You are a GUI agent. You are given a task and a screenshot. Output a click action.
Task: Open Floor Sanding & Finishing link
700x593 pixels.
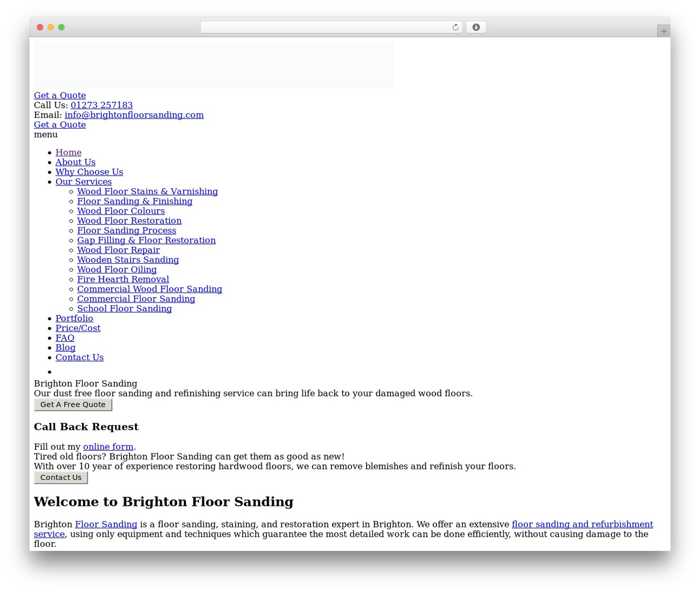click(x=135, y=201)
